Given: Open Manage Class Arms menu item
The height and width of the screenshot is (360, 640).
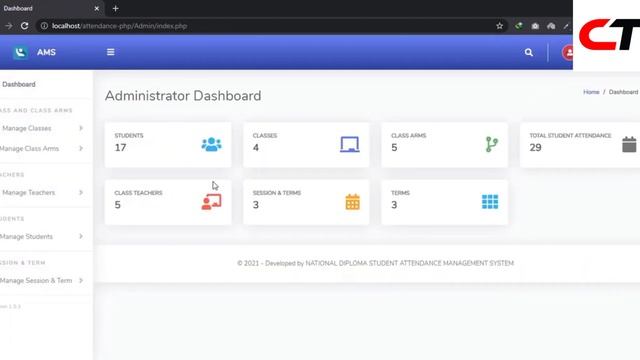Looking at the screenshot, I should pyautogui.click(x=29, y=149).
